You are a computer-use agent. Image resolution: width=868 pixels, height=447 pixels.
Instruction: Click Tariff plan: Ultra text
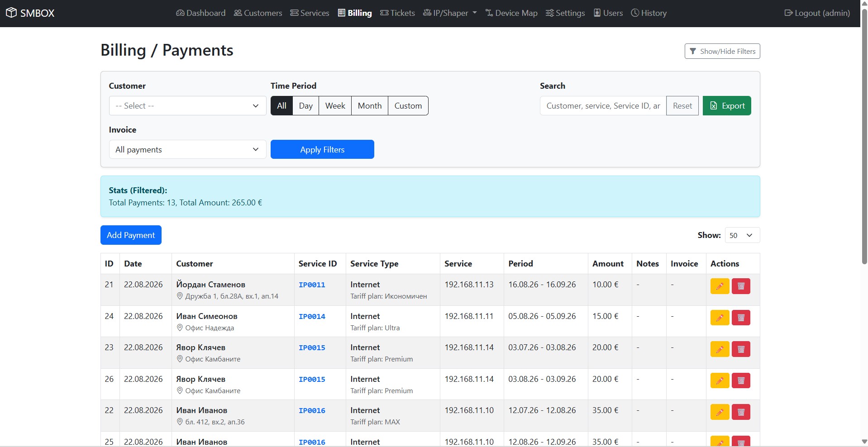pos(375,328)
